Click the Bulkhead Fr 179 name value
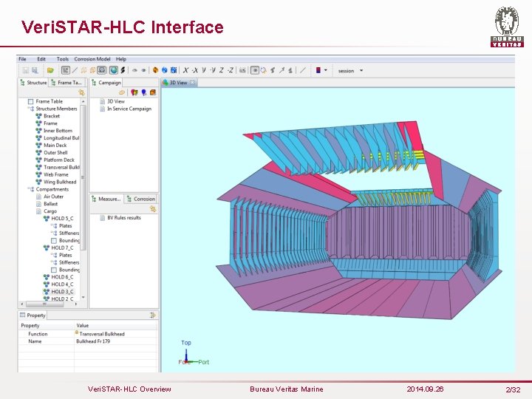 [93, 341]
